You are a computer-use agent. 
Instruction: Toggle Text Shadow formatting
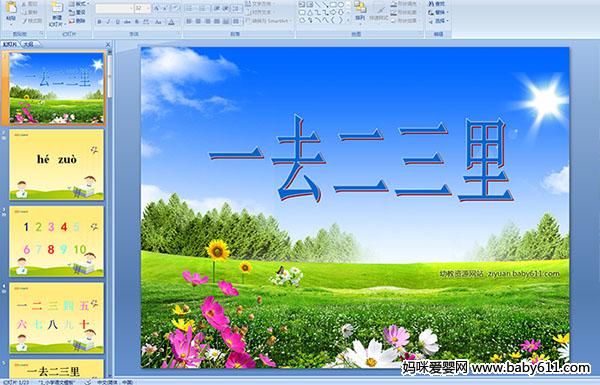click(137, 22)
